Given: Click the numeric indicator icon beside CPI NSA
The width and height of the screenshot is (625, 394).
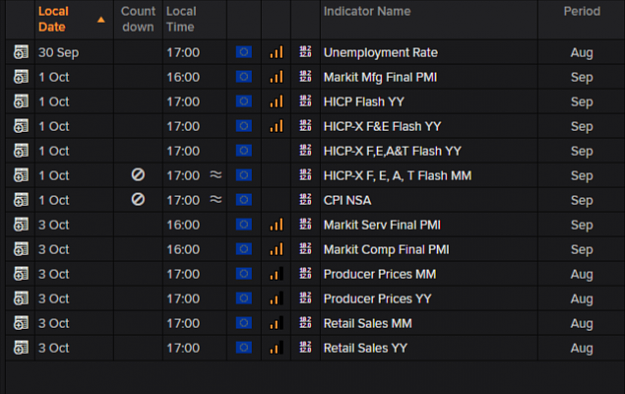Looking at the screenshot, I should point(305,199).
